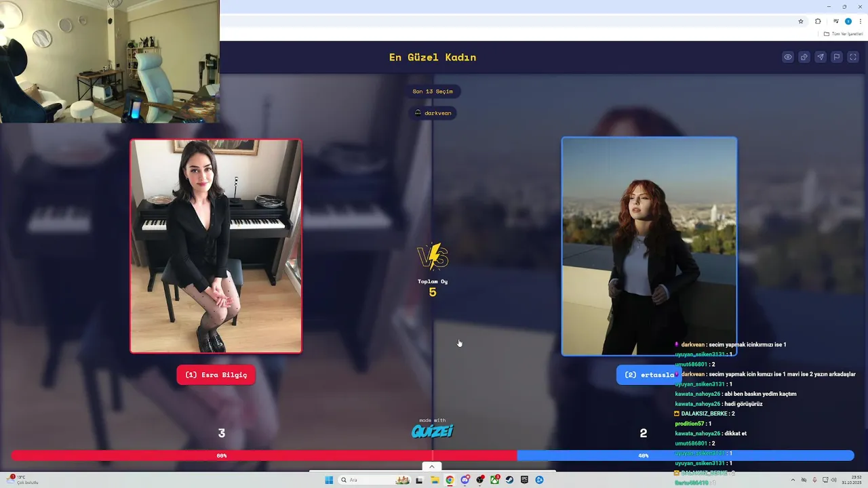868x488 pixels.
Task: Open Task View on the taskbar
Action: (419, 480)
